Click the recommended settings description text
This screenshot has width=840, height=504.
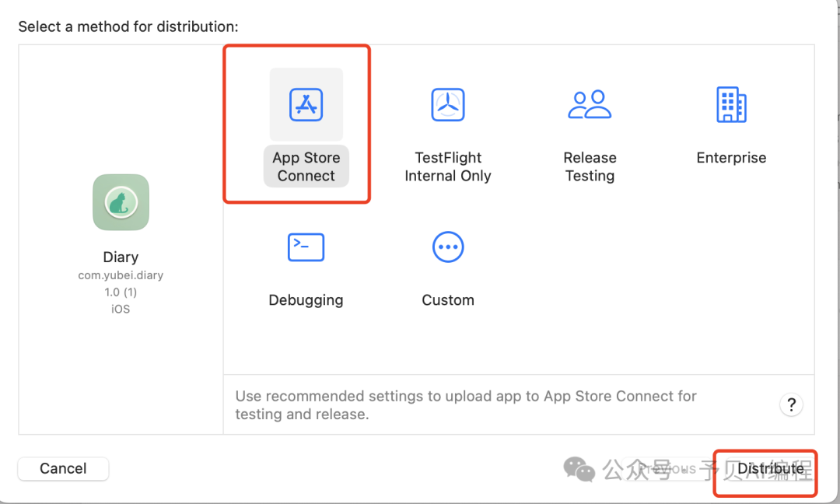[x=465, y=405]
